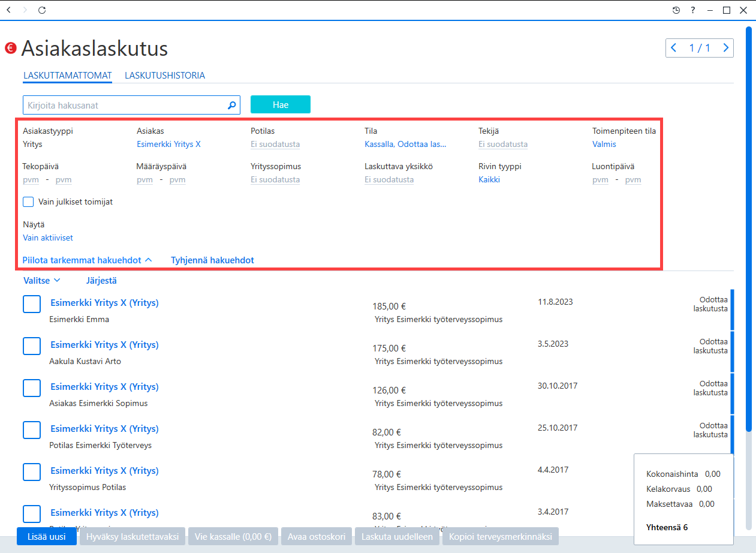Viewport: 756px width, 553px height.
Task: Open the help question mark icon
Action: click(x=693, y=10)
